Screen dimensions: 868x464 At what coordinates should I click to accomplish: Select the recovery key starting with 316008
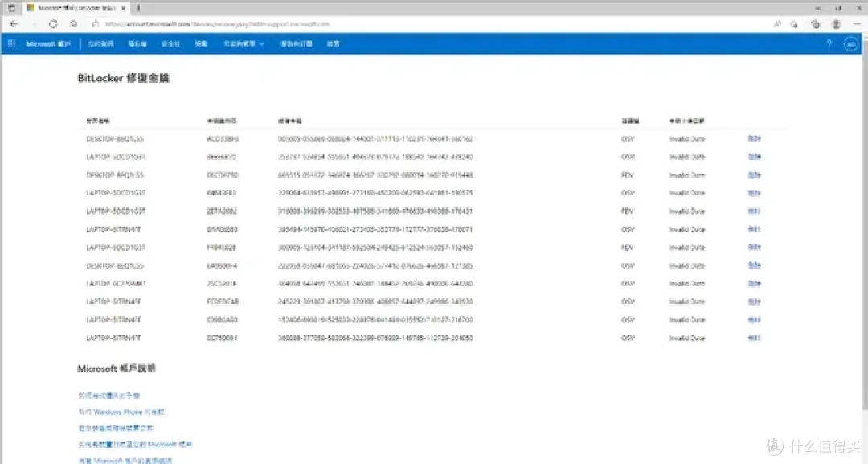click(x=375, y=211)
